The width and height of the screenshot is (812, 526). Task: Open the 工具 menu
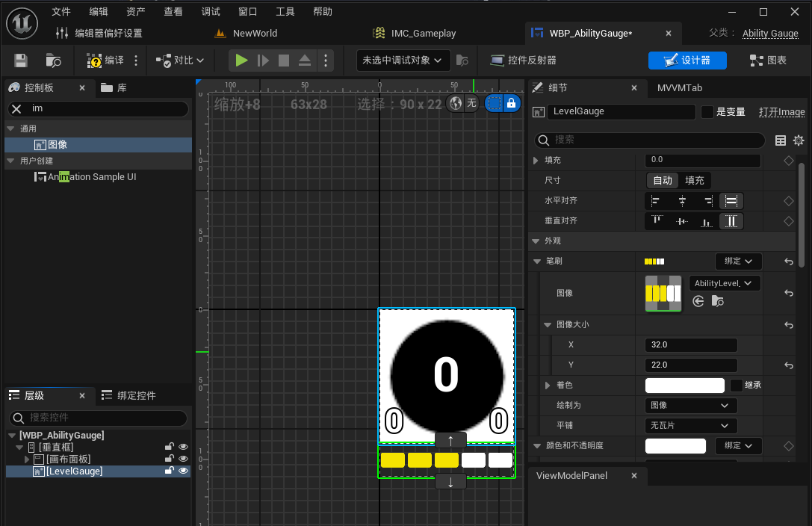click(x=285, y=12)
